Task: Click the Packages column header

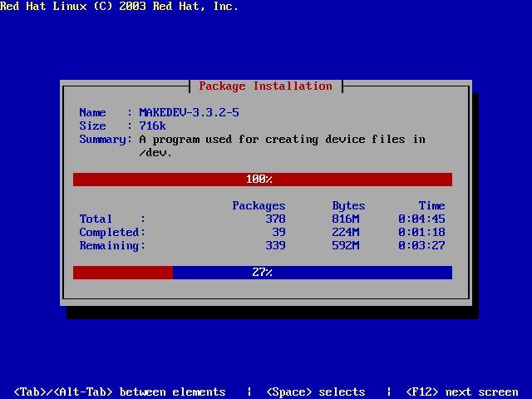Action: pyautogui.click(x=259, y=205)
